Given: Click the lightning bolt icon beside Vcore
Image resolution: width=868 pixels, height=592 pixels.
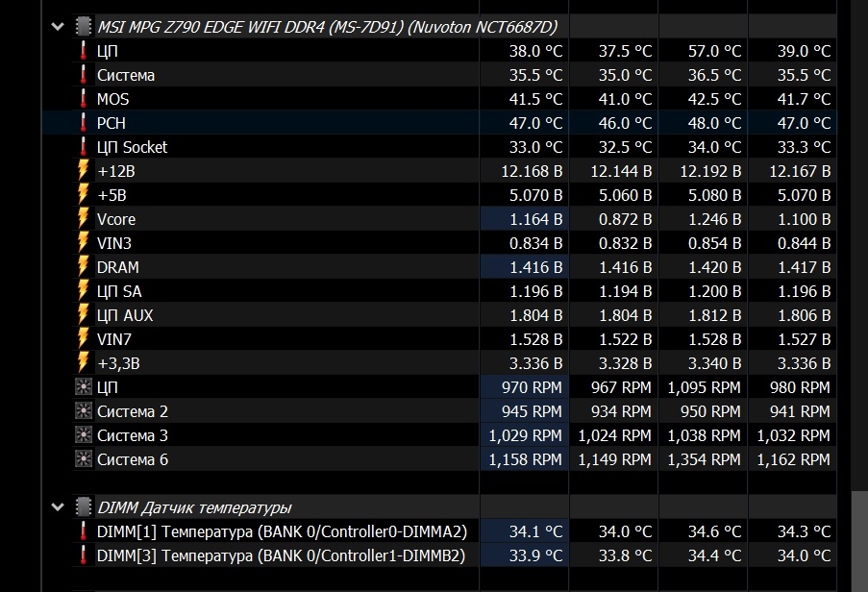Looking at the screenshot, I should click(83, 219).
